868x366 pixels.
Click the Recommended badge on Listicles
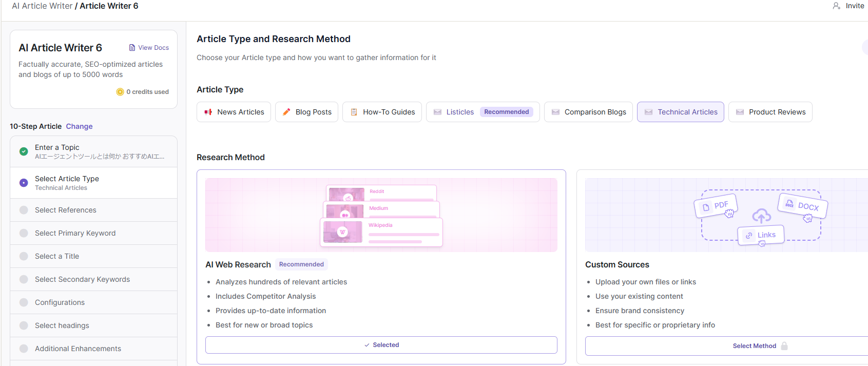coord(507,112)
